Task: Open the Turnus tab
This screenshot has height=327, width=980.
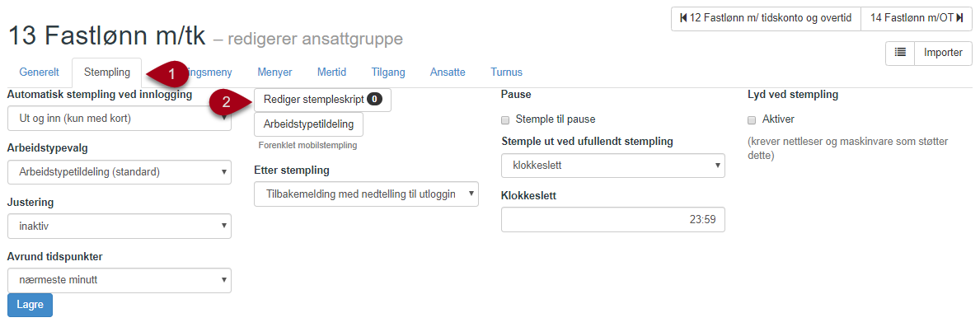Action: coord(506,72)
